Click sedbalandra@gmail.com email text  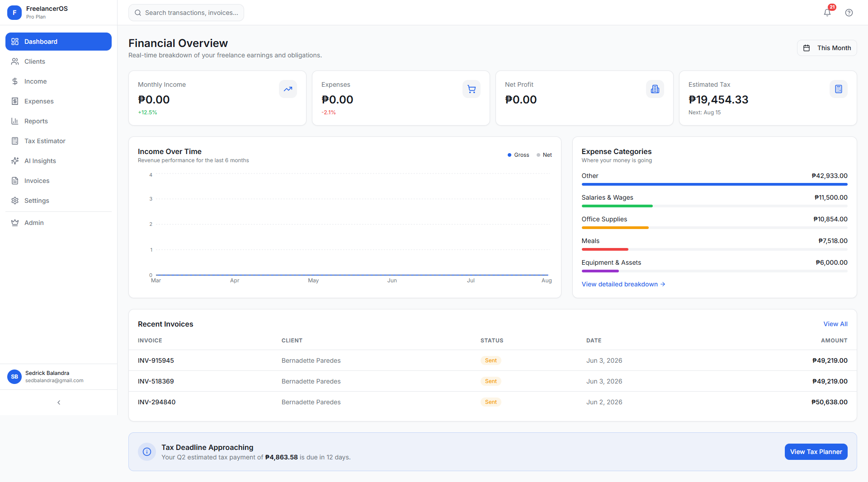54,380
